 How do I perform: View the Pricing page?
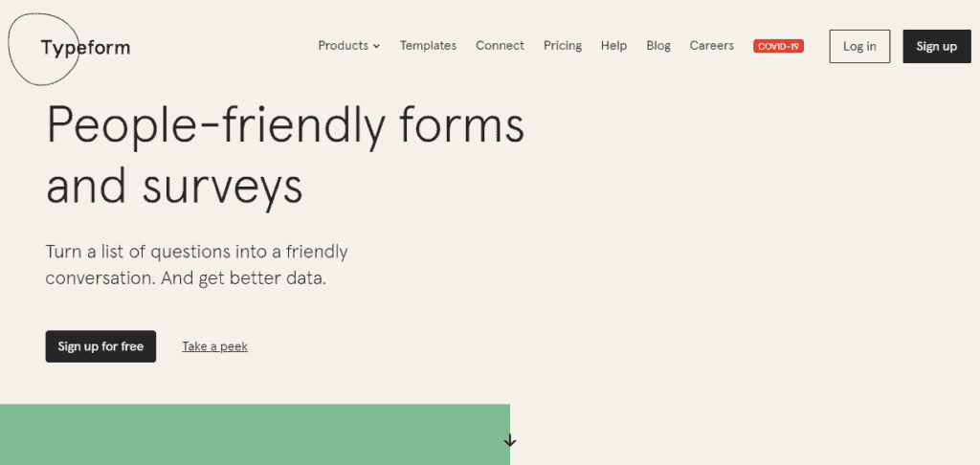pos(563,46)
